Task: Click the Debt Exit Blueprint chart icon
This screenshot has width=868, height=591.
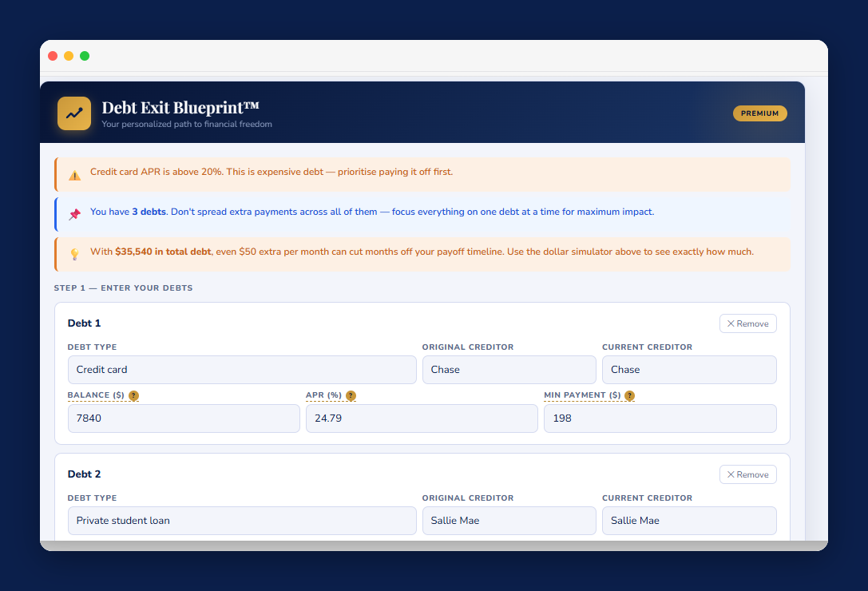Action: 73,113
